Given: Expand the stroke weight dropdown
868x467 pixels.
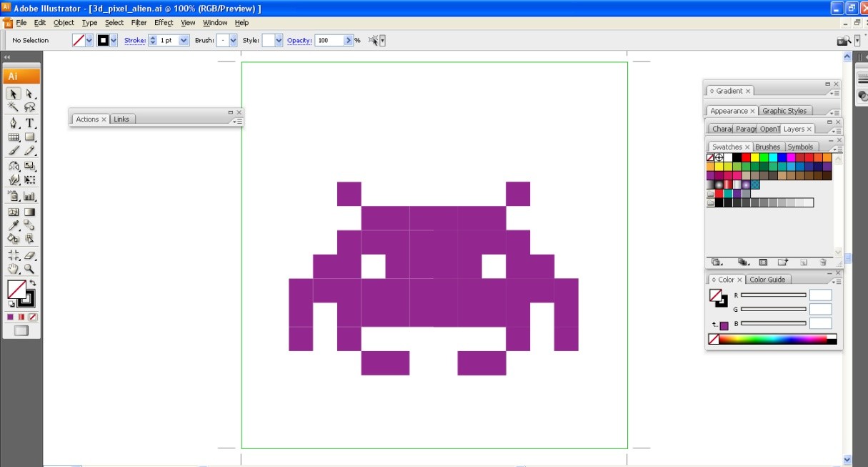Looking at the screenshot, I should (184, 40).
